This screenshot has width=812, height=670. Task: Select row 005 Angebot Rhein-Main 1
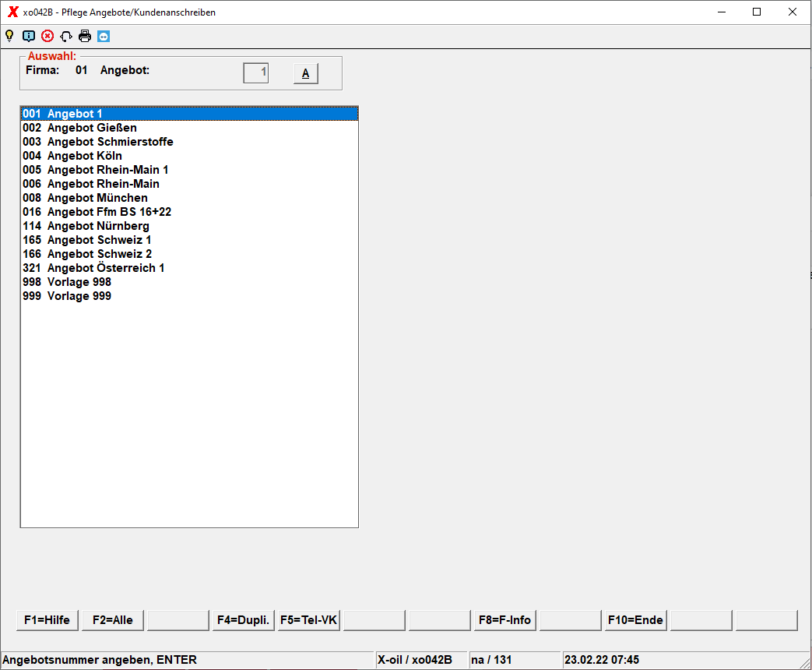(x=189, y=169)
